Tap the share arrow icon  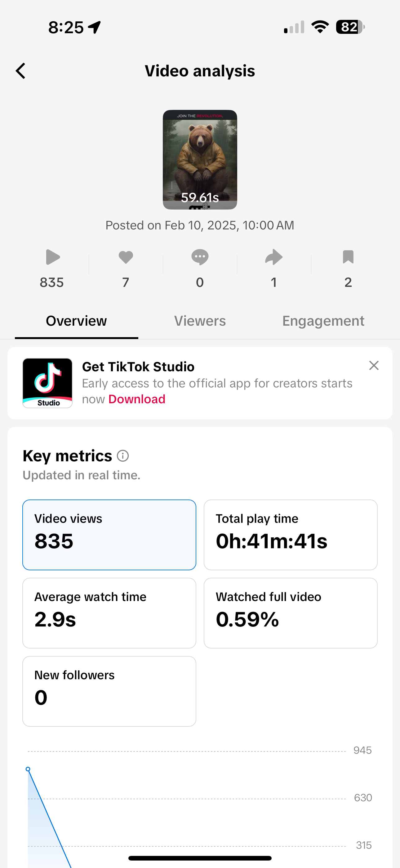pos(274,257)
